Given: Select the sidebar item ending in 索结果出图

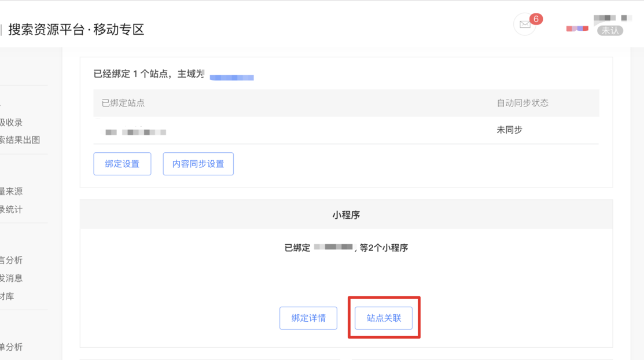Looking at the screenshot, I should 20,139.
